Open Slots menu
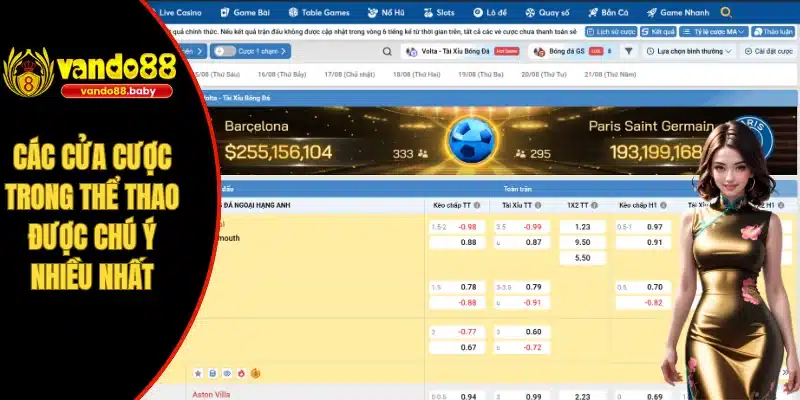Image resolution: width=800 pixels, height=400 pixels. click(439, 13)
